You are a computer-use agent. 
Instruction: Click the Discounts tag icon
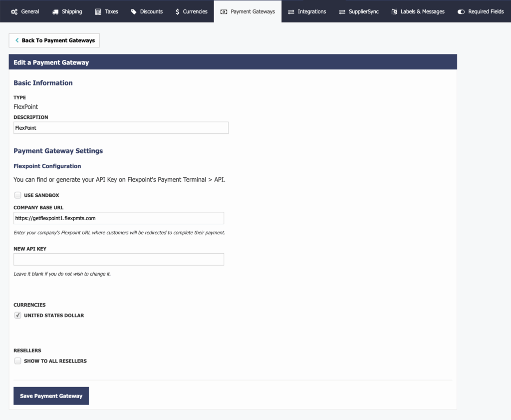coord(134,12)
